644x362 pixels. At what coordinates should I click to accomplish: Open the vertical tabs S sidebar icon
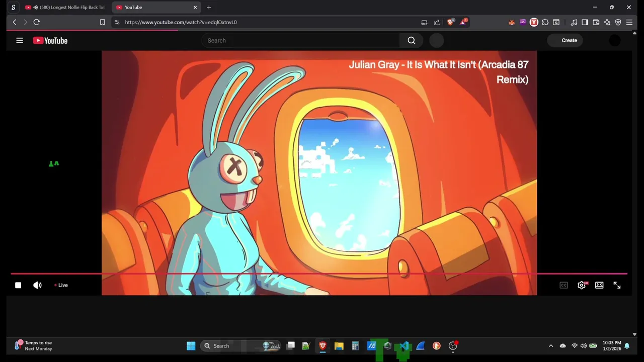coord(13,8)
